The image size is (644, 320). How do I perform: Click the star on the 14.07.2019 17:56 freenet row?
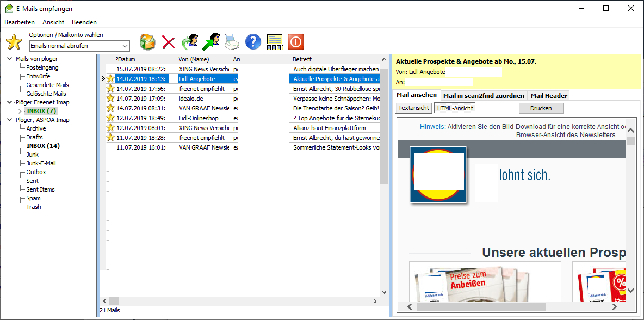click(110, 88)
